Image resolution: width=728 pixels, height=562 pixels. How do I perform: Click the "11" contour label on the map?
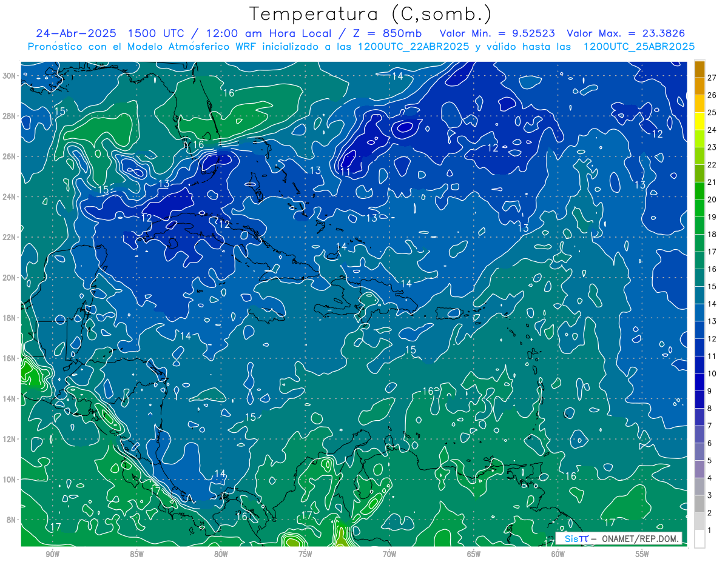tap(345, 172)
